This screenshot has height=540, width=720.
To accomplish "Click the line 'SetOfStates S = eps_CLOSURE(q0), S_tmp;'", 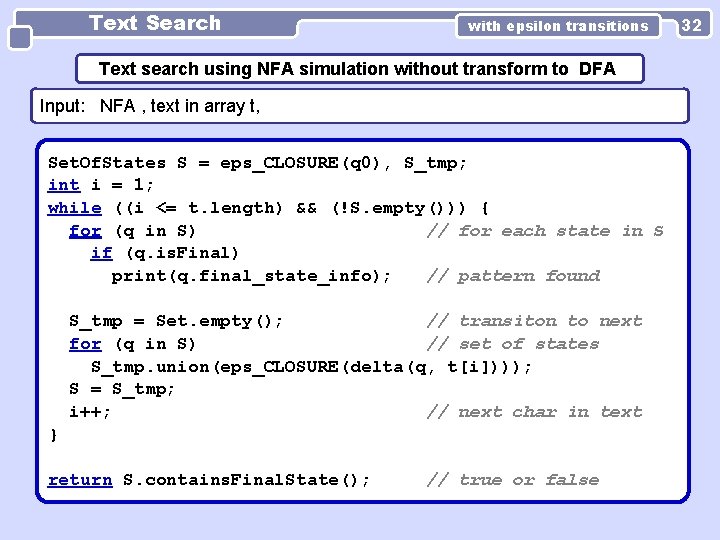I will click(x=257, y=163).
